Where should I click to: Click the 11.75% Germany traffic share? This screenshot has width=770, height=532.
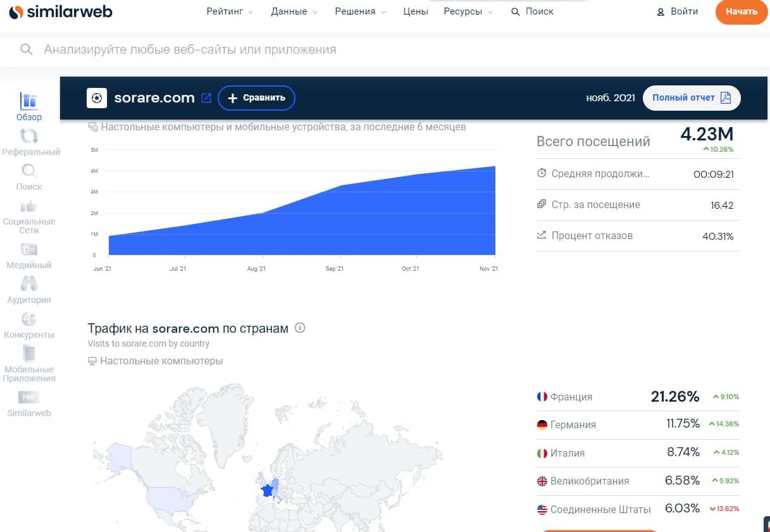683,424
